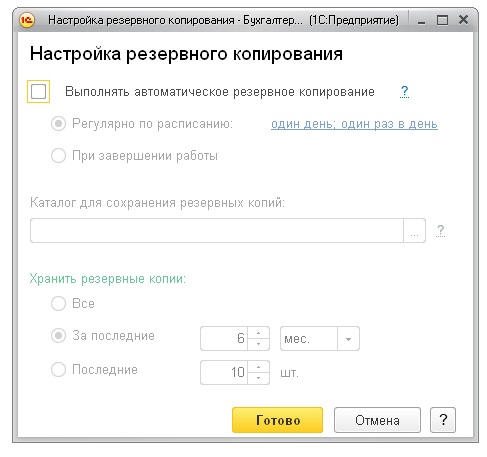This screenshot has height=457, width=487.
Task: Click the 'Настройка резервного копирования' heading
Action: pos(186,54)
